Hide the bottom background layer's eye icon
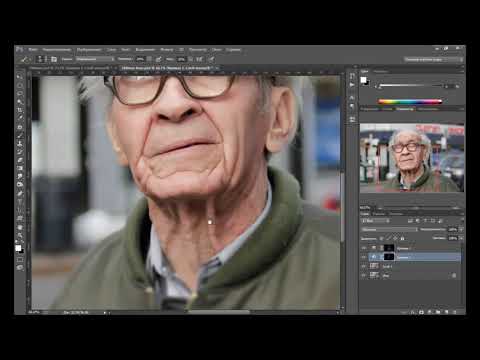Screen dimensions: 480x360 click(364, 275)
